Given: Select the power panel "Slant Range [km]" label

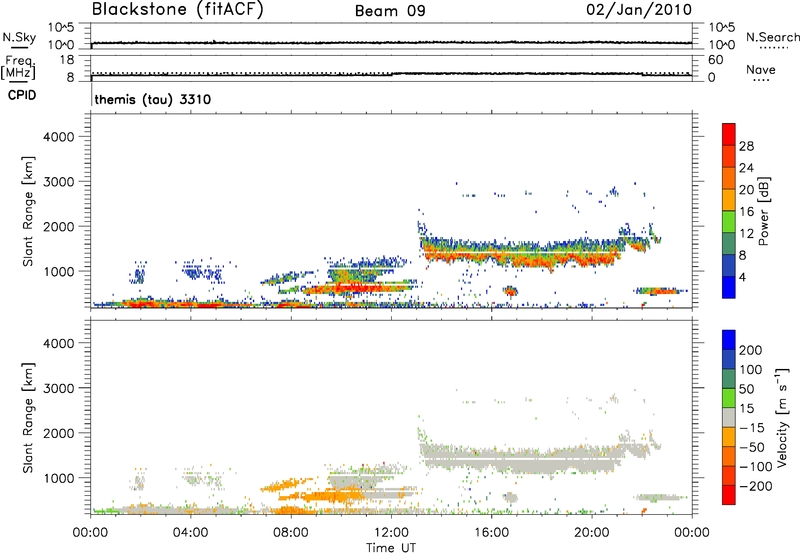Looking at the screenshot, I should click(x=29, y=211).
